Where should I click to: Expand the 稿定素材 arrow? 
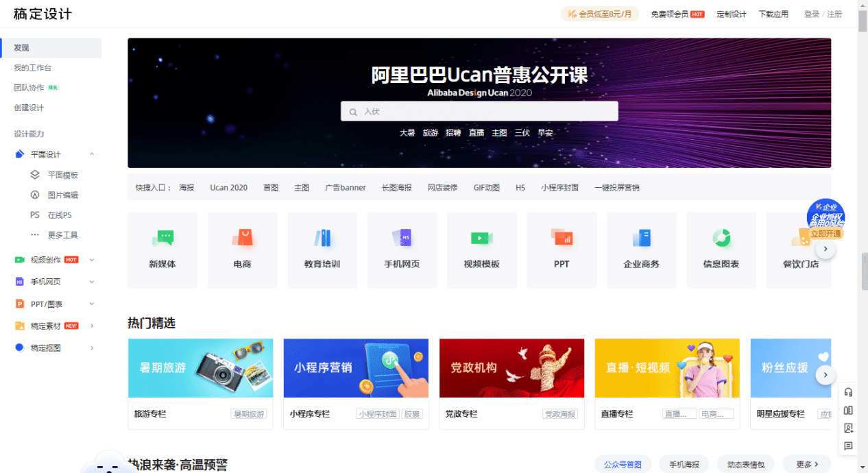92,326
